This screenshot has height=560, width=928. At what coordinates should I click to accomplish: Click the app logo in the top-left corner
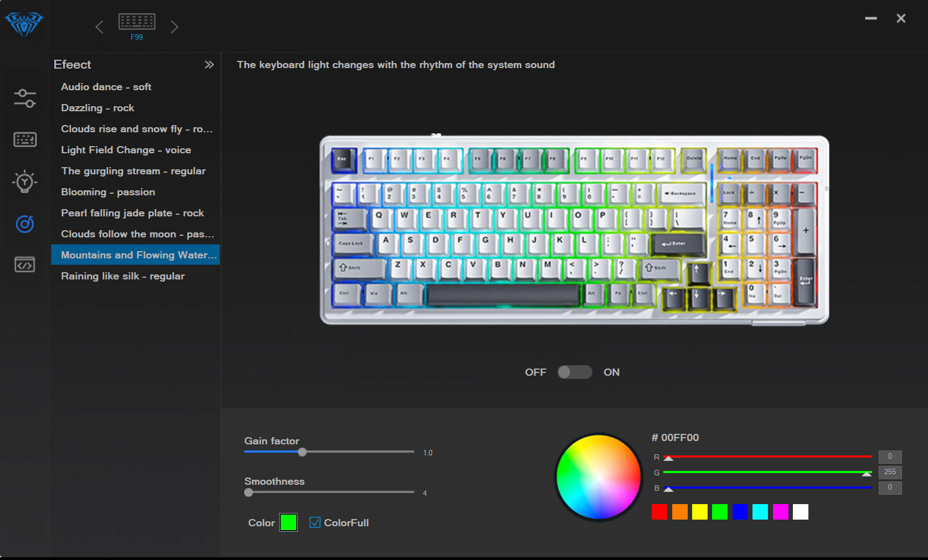click(x=23, y=24)
